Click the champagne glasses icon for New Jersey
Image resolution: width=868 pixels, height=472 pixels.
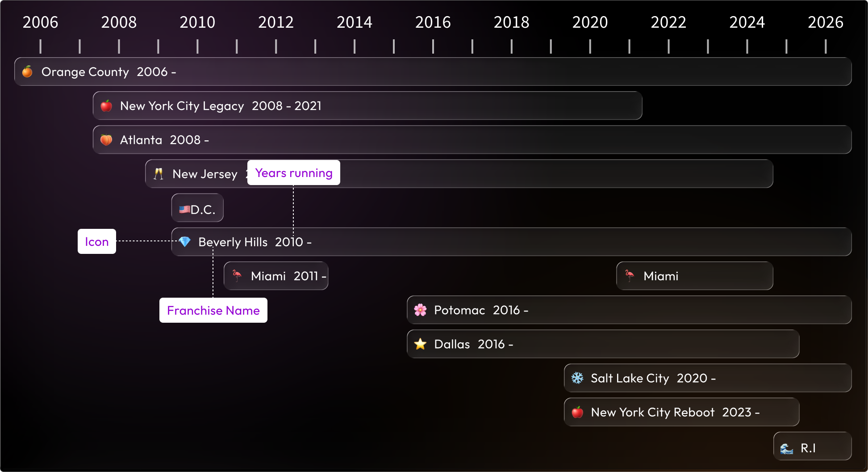(x=159, y=173)
